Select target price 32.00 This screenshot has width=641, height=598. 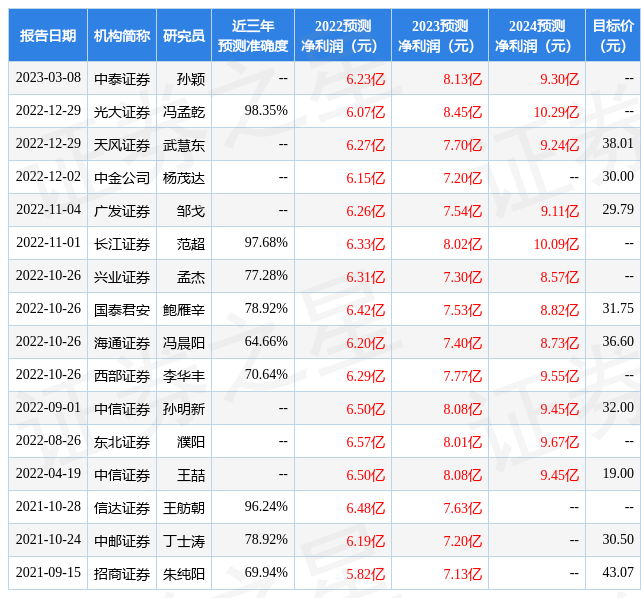tap(618, 408)
